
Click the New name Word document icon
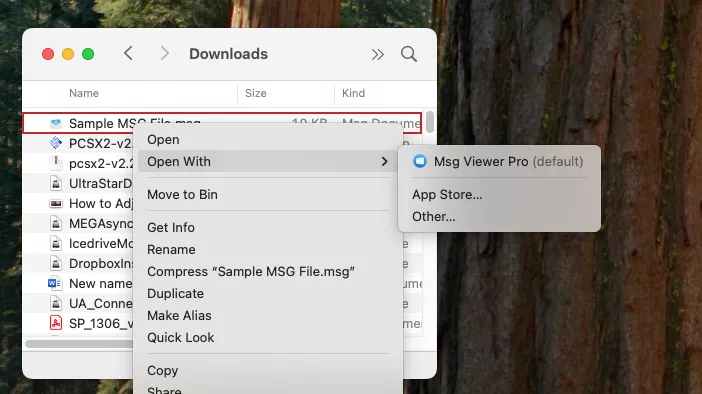pos(55,283)
